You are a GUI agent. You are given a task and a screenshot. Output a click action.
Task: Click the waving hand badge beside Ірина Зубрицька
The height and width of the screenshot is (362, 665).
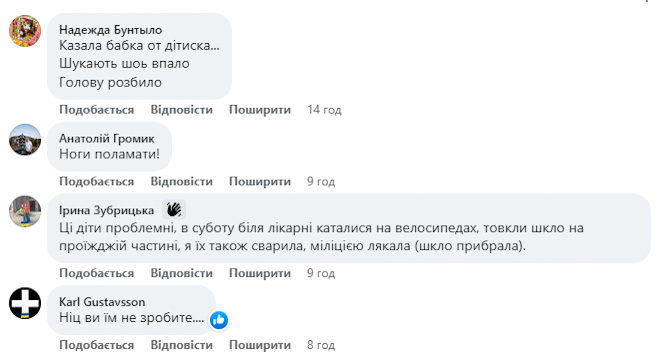[x=174, y=209]
